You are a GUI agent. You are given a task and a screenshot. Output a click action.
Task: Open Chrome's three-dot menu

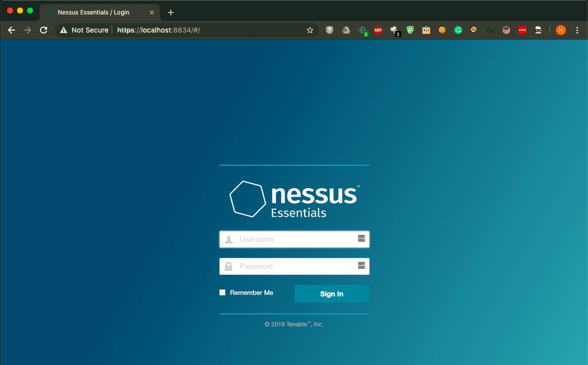click(577, 30)
